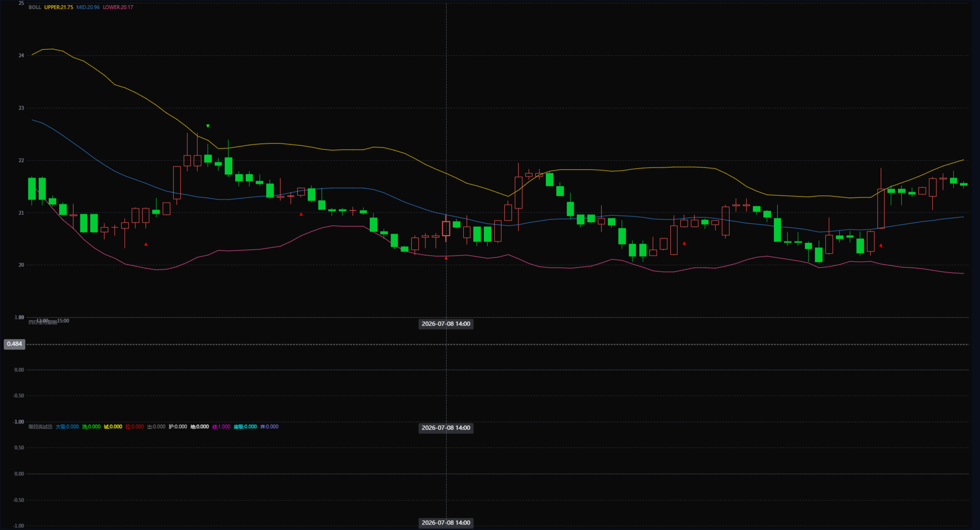This screenshot has height=530, width=980.
Task: Select the green 洗:0.000 legend entry
Action: [x=91, y=426]
